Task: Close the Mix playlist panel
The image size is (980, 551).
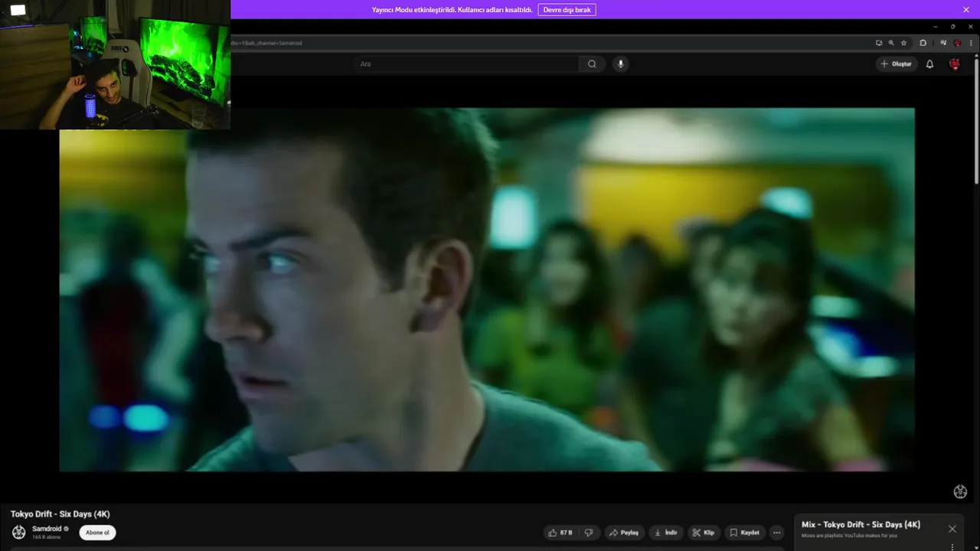Action: [952, 529]
